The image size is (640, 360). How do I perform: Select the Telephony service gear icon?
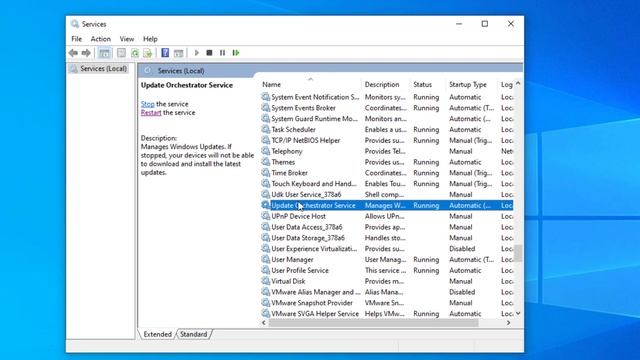tap(266, 151)
